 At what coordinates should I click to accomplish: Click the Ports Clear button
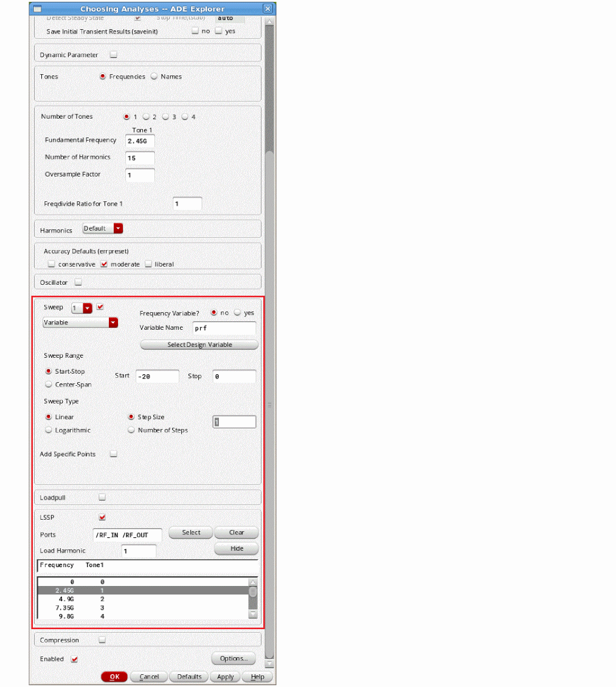237,532
